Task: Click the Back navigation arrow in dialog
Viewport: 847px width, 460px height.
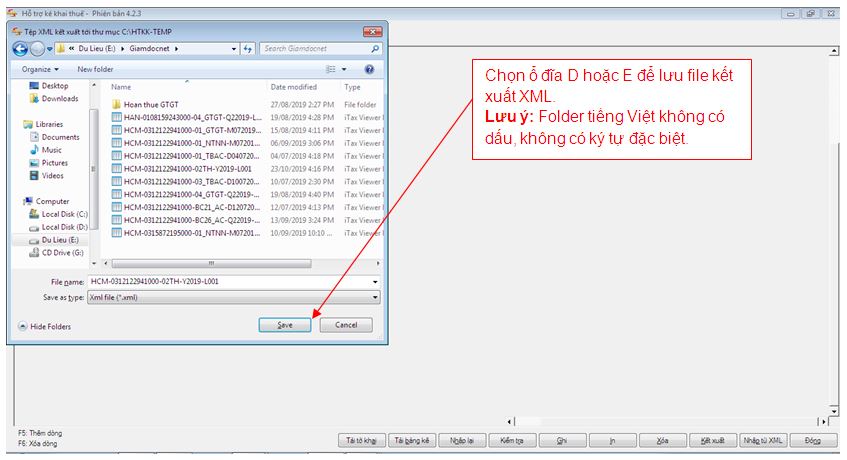Action: point(21,48)
